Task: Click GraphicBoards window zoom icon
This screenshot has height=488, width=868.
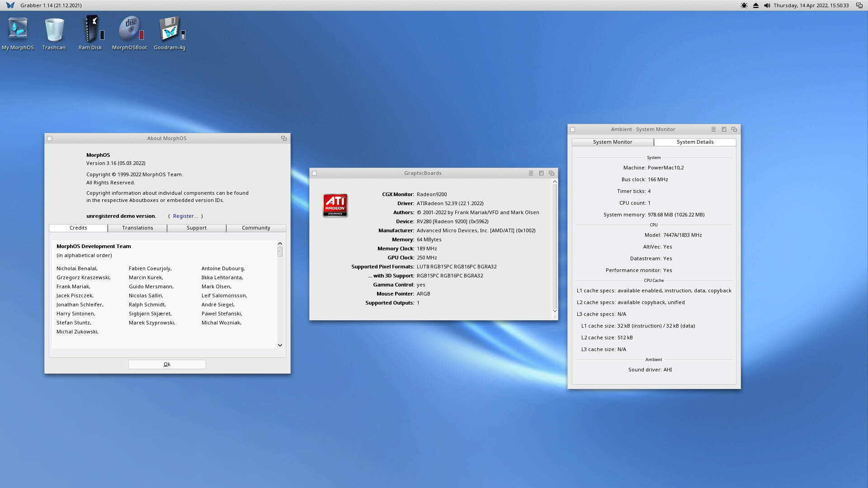Action: pyautogui.click(x=541, y=173)
